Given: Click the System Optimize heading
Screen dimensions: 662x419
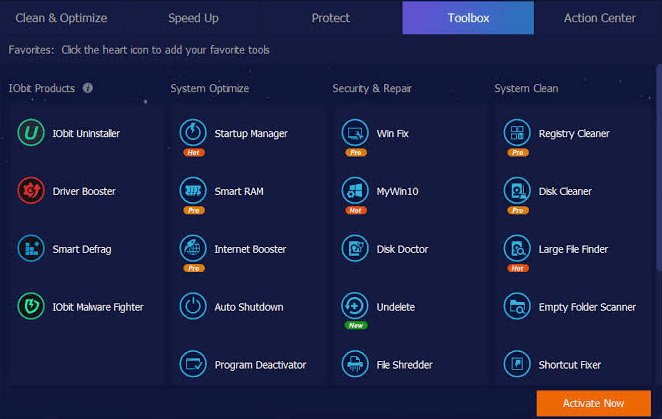Looking at the screenshot, I should 210,88.
